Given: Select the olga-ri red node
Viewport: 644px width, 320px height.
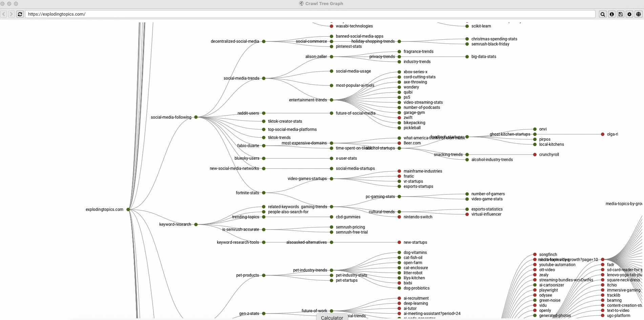Looking at the screenshot, I should coord(602,134).
